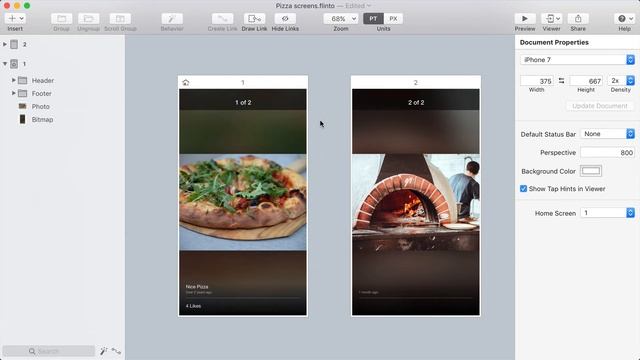Click the Group toolbar icon
This screenshot has width=640, height=360.
[x=61, y=18]
